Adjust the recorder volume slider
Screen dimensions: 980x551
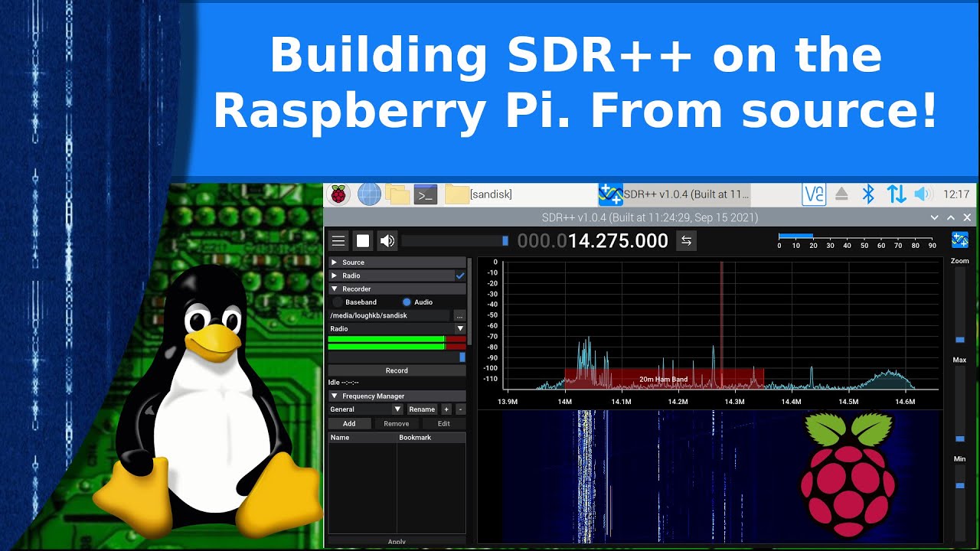click(x=397, y=357)
